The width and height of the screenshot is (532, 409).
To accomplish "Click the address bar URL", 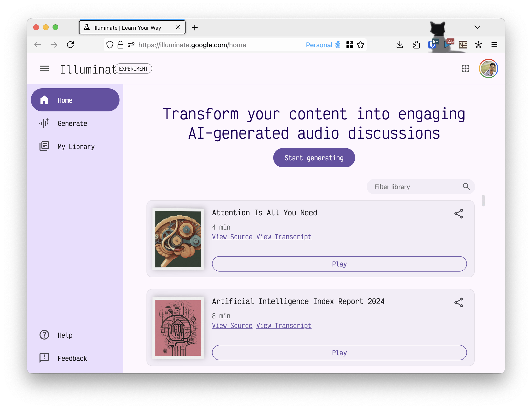I will point(192,45).
